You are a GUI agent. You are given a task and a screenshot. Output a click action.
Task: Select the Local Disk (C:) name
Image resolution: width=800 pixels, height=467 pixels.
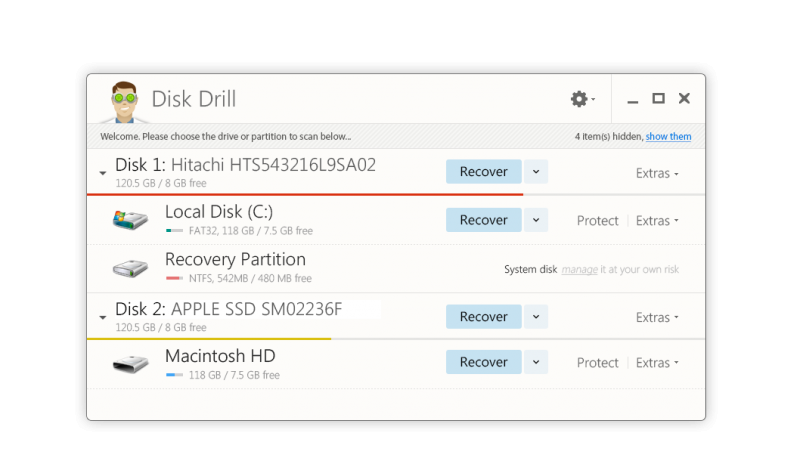click(219, 212)
